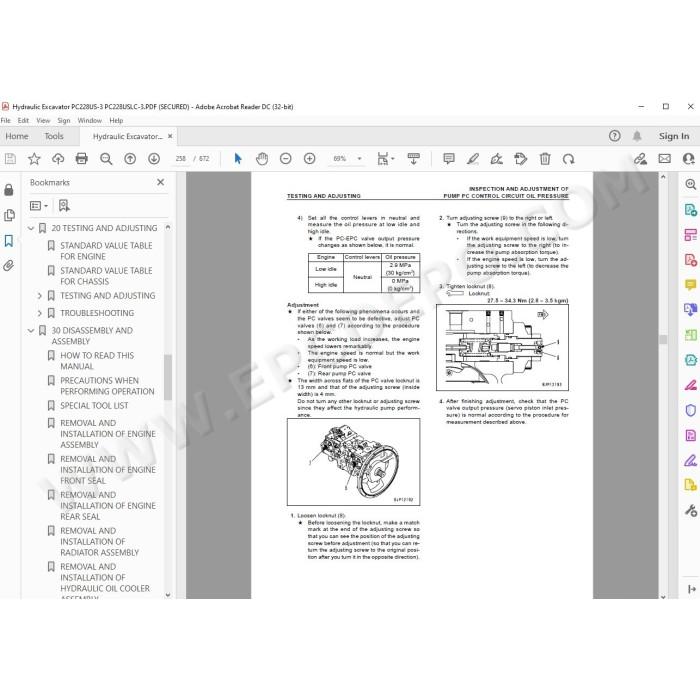This screenshot has width=700, height=700.
Task: Open the search tool at top of right pane
Action: [691, 184]
